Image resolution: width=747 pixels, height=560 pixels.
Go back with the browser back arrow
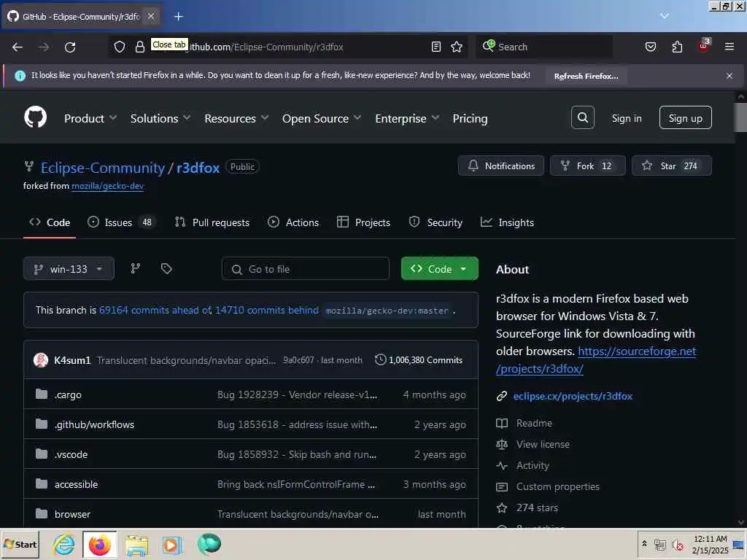[x=18, y=47]
